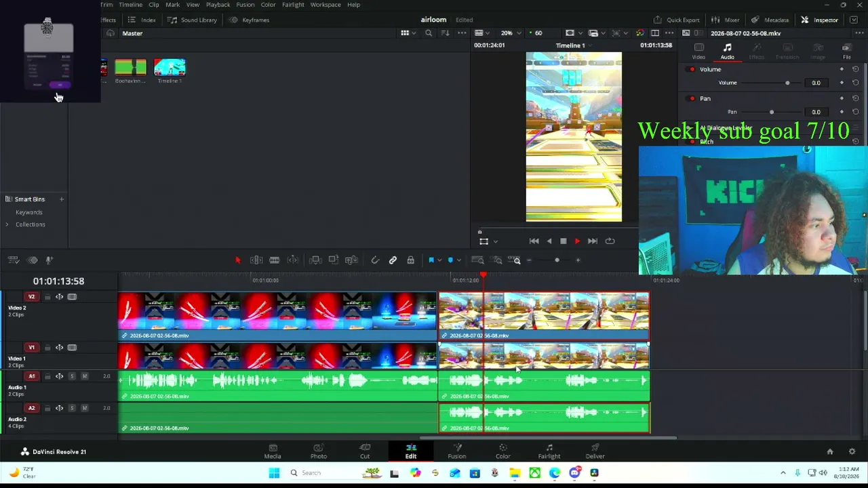
Task: Open the media pool sort menu
Action: pos(446,33)
